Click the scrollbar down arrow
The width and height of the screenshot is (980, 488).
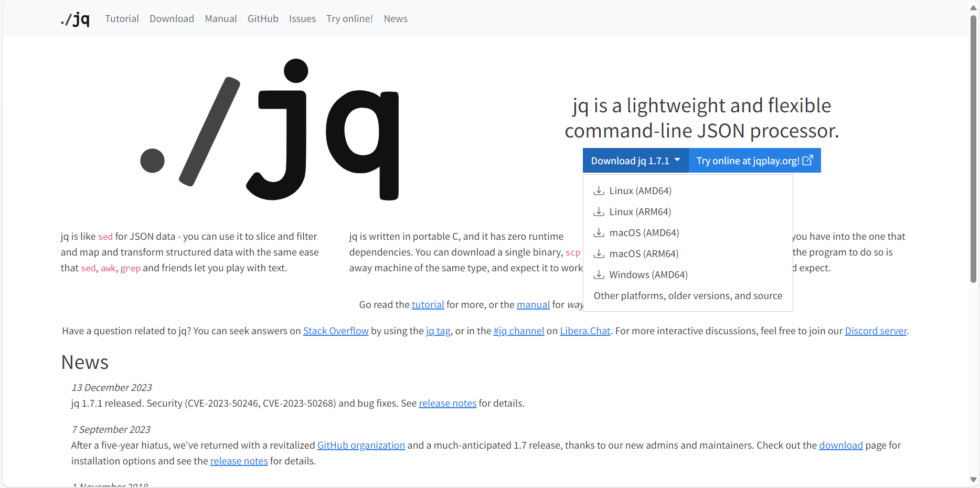[974, 480]
